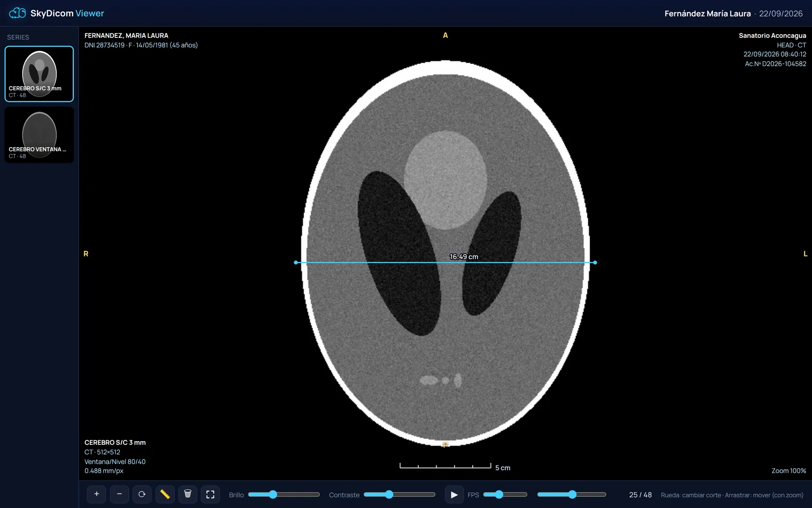Activate the ruler measurement tool
812x508 pixels.
coord(165,494)
